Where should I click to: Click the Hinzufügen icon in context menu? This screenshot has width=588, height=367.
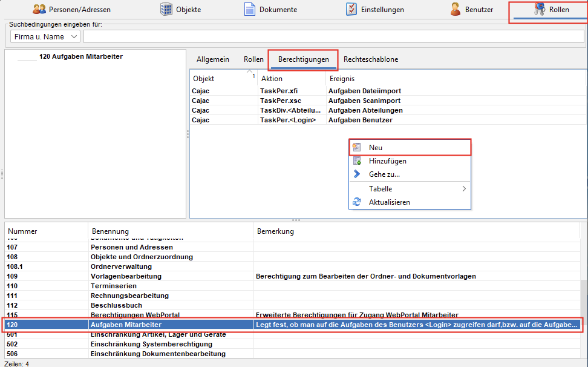click(x=357, y=161)
